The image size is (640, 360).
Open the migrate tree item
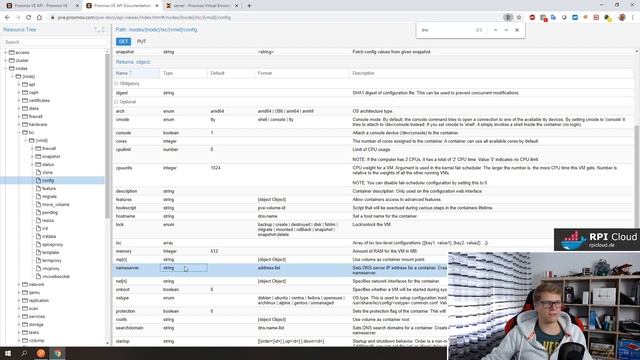(x=49, y=196)
